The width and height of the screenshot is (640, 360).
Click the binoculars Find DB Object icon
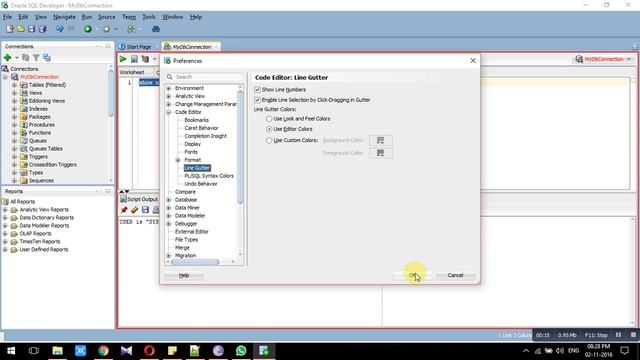pyautogui.click(x=156, y=29)
